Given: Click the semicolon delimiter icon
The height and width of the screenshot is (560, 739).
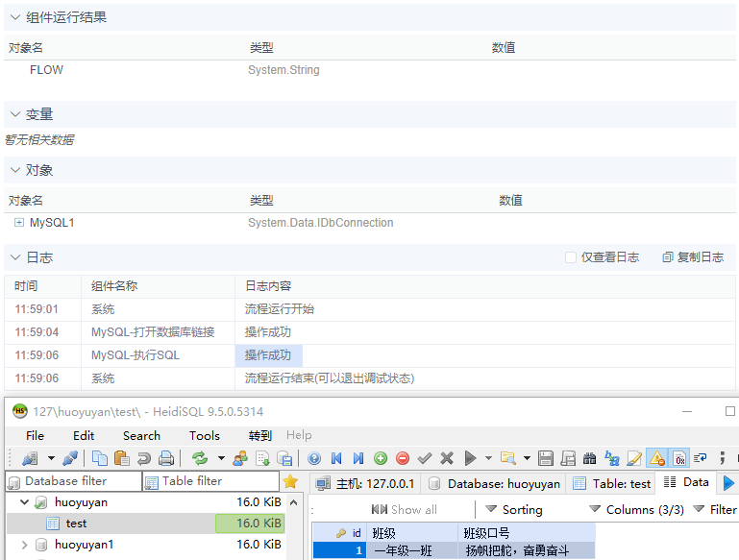Looking at the screenshot, I should coord(722,458).
